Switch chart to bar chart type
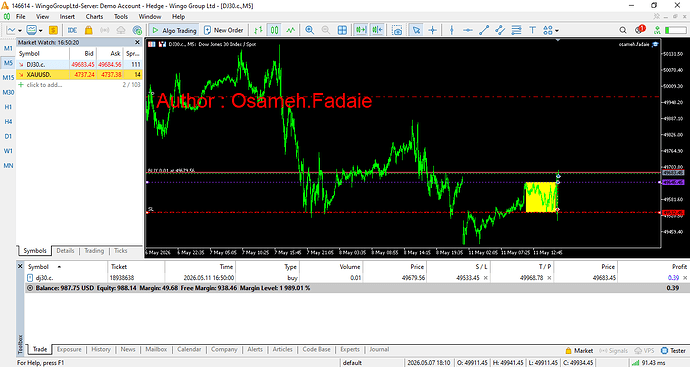The image size is (690, 367). tap(258, 30)
